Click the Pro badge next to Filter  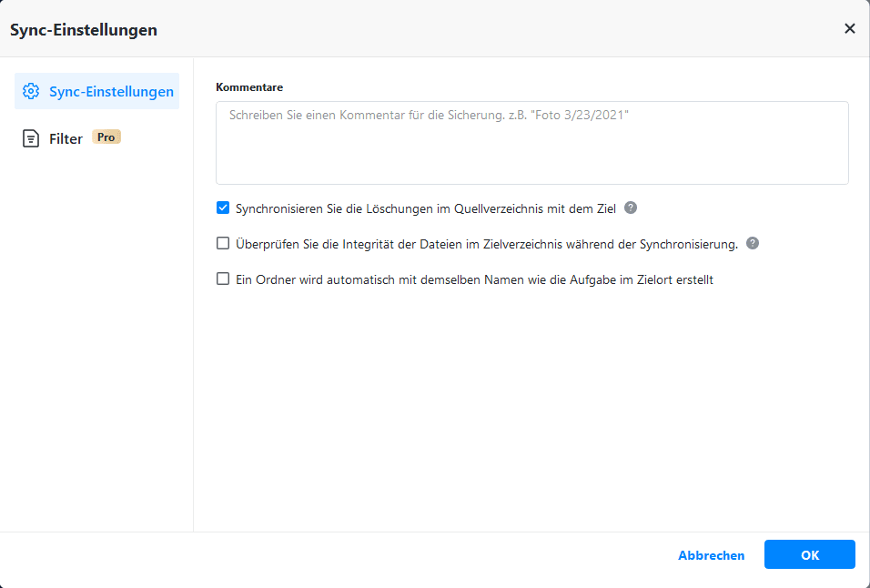click(106, 137)
